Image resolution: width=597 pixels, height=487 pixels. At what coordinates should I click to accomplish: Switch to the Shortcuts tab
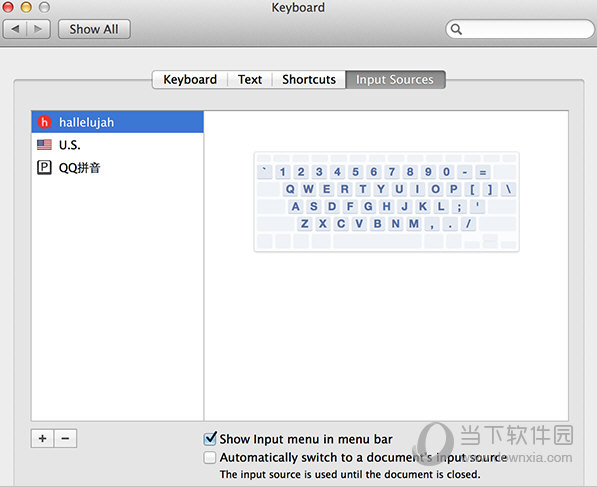click(309, 80)
